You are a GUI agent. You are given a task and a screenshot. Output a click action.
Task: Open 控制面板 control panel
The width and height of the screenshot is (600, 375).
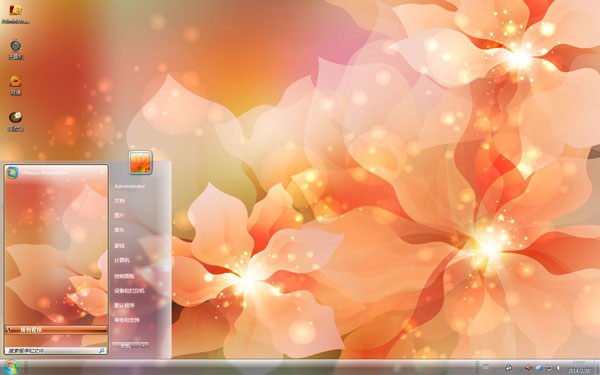point(124,276)
